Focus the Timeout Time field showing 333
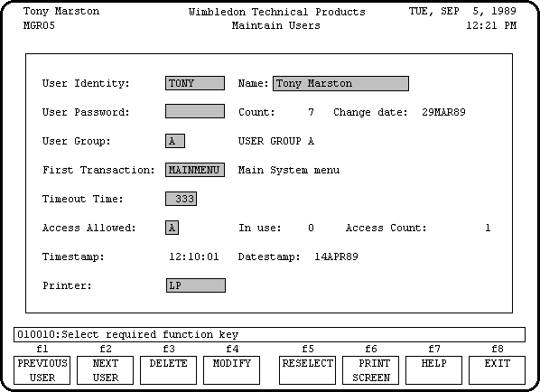The height and width of the screenshot is (392, 540). point(182,199)
